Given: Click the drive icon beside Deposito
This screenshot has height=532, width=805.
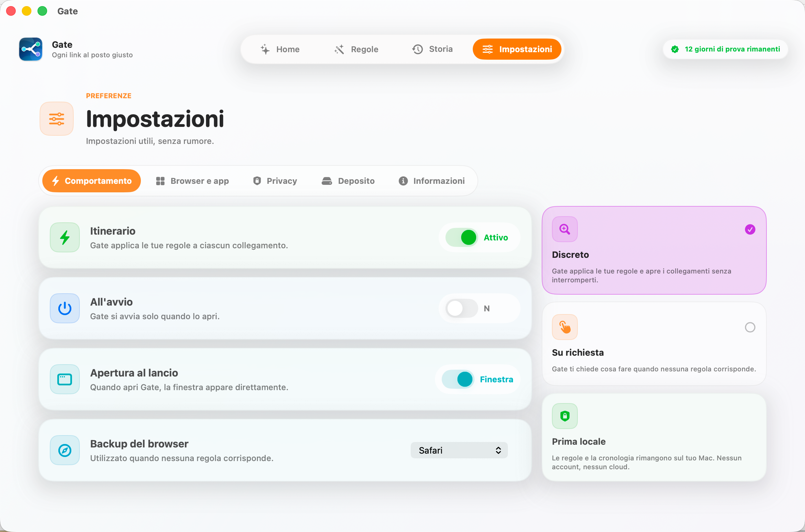Looking at the screenshot, I should pos(327,181).
